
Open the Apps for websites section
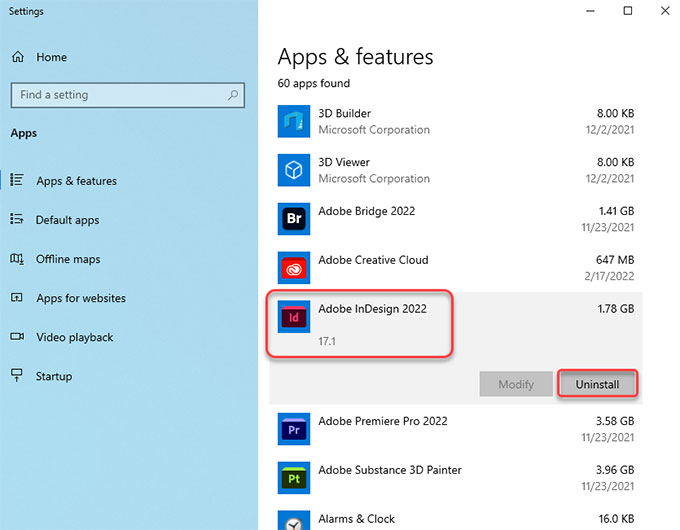tap(81, 298)
